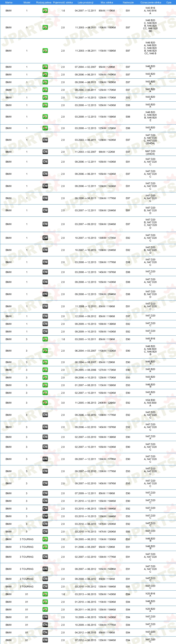
Task: Click the Rodzaj paliwa column header
Action: coord(44,2)
